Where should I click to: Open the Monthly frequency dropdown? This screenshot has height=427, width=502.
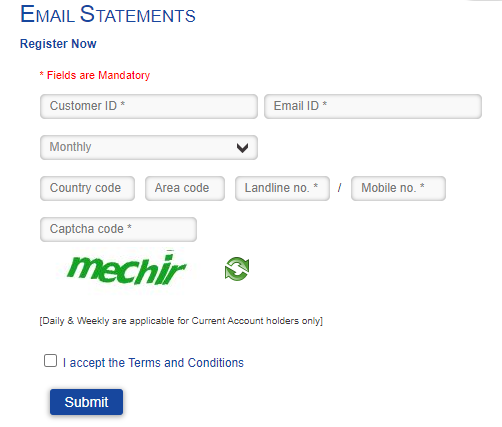[x=149, y=147]
